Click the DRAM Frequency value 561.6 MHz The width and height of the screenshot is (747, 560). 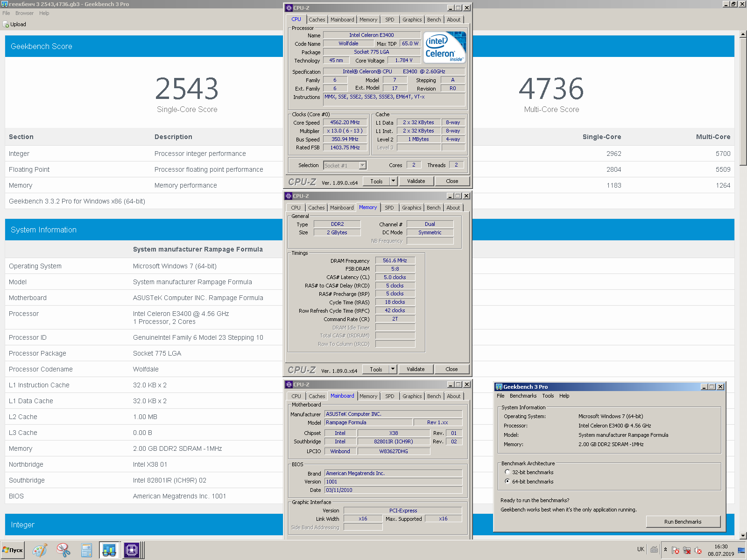click(x=395, y=260)
